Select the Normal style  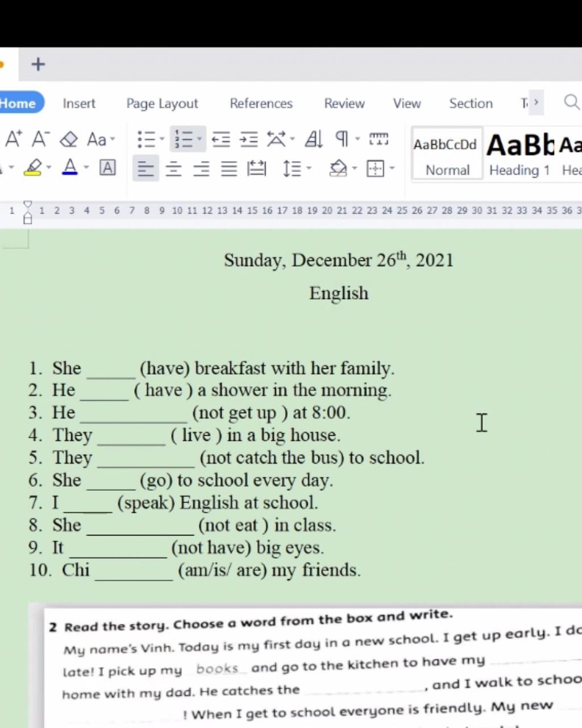click(x=447, y=154)
